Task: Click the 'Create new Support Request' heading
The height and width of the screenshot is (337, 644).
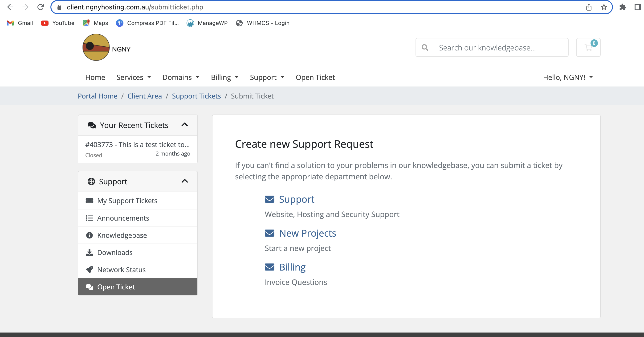Action: click(304, 144)
